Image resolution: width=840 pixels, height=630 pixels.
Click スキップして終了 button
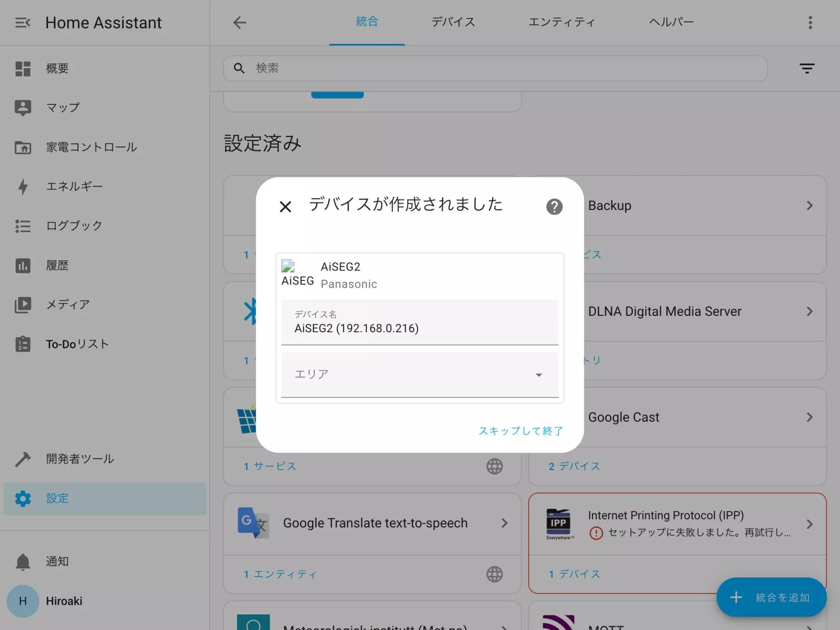pos(521,431)
